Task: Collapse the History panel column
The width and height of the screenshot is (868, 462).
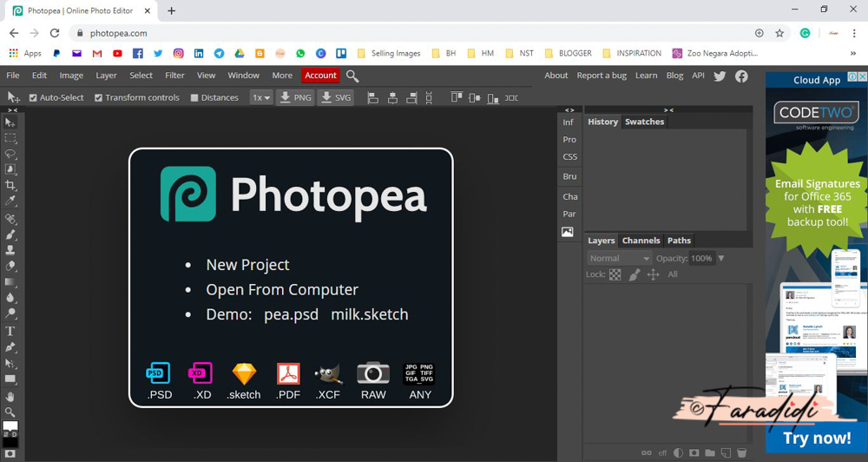Action: (668, 110)
